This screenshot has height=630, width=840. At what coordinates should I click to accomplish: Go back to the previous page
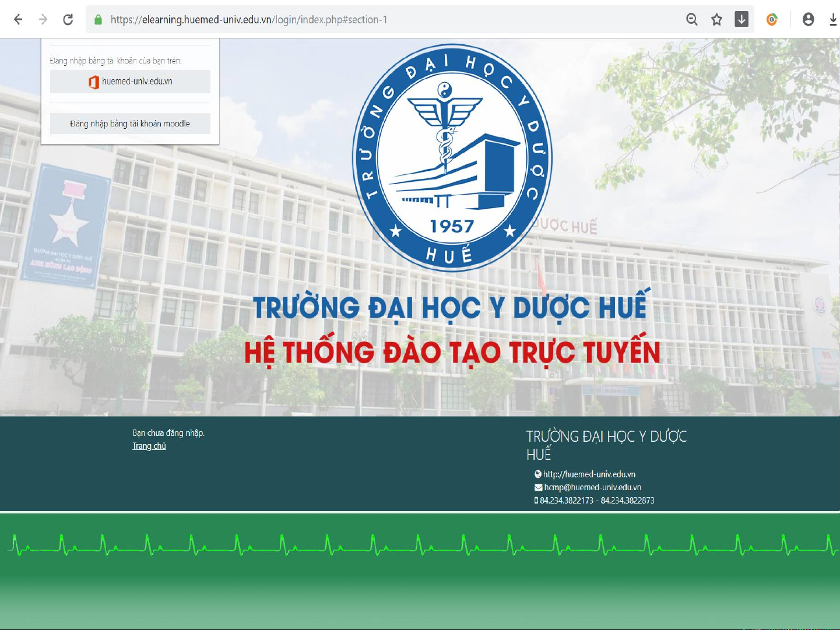tap(18, 20)
